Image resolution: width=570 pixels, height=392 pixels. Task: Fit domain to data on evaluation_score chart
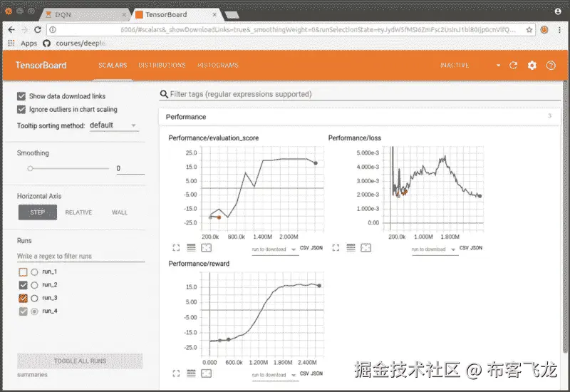[206, 248]
